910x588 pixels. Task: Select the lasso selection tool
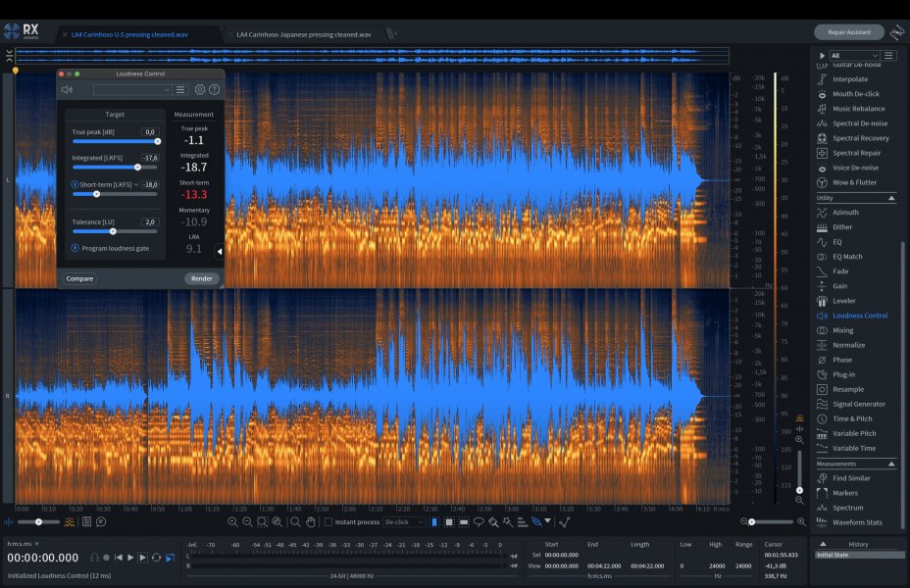[479, 522]
